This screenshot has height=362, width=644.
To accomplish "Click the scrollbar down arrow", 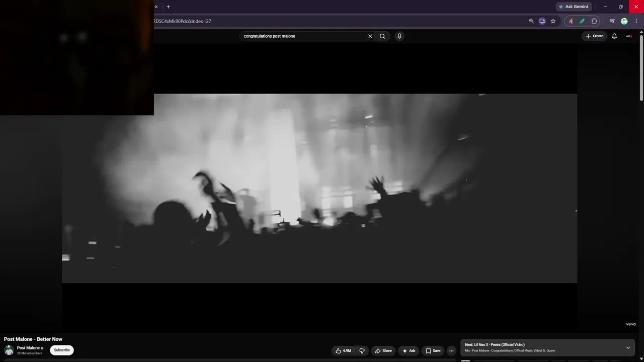I will [641, 359].
